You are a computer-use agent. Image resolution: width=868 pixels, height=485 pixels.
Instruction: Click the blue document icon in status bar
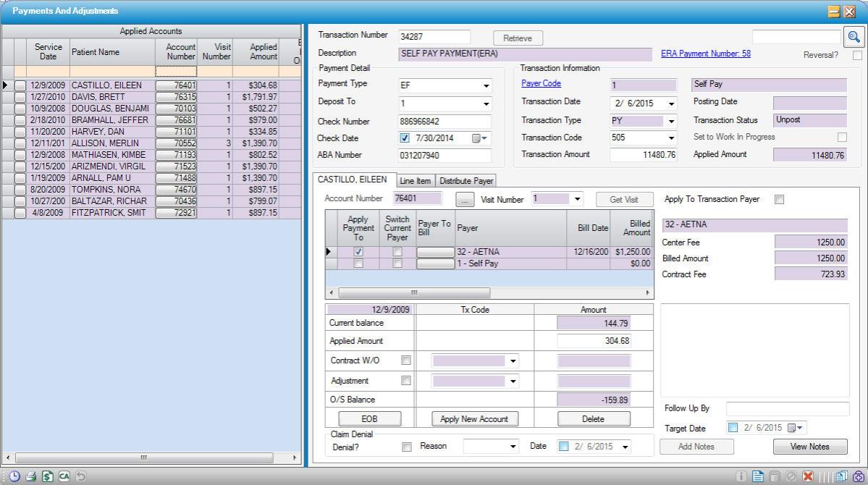758,476
